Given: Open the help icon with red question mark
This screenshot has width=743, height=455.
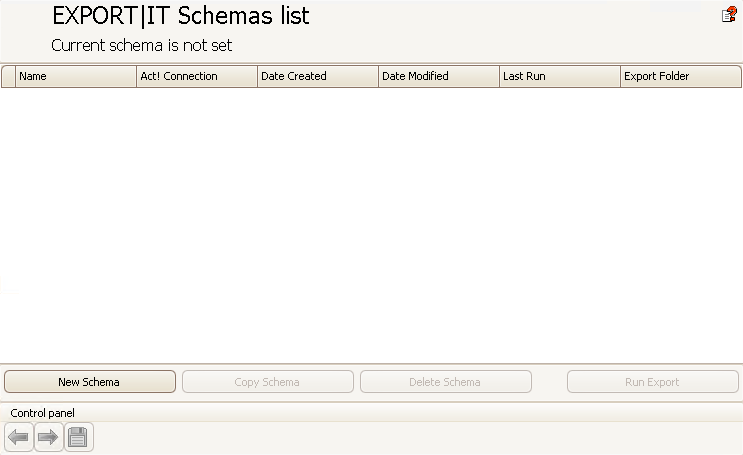Looking at the screenshot, I should pos(729,14).
